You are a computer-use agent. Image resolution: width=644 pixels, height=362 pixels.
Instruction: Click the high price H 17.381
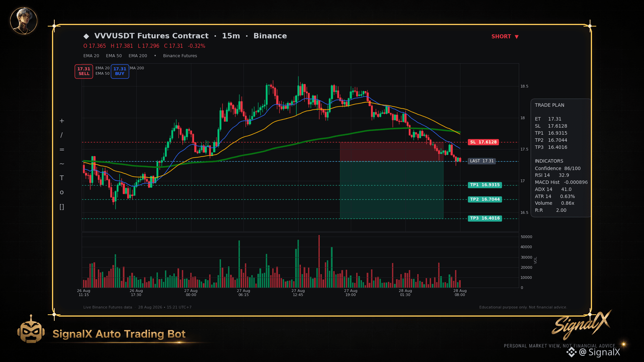[x=122, y=46]
